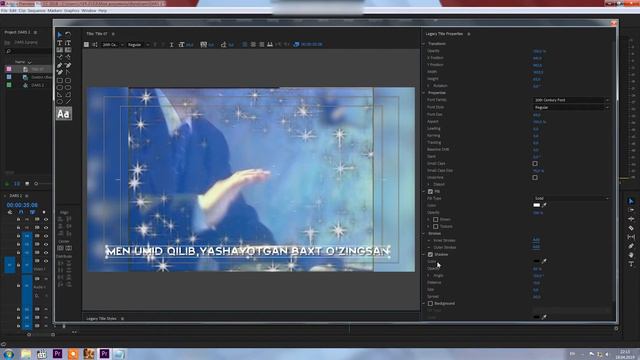640x360 pixels.
Task: Open Roll/Crawl Options in title toolbar
Action: coord(95,44)
